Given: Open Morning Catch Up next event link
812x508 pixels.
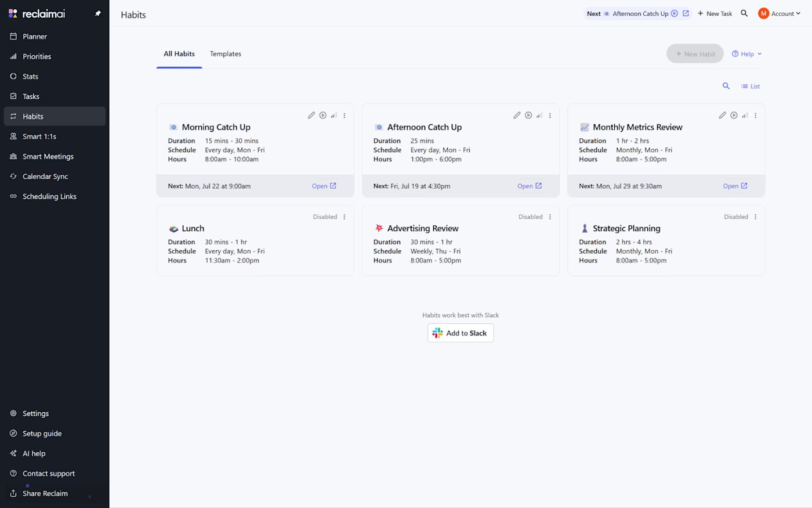Looking at the screenshot, I should tap(324, 186).
